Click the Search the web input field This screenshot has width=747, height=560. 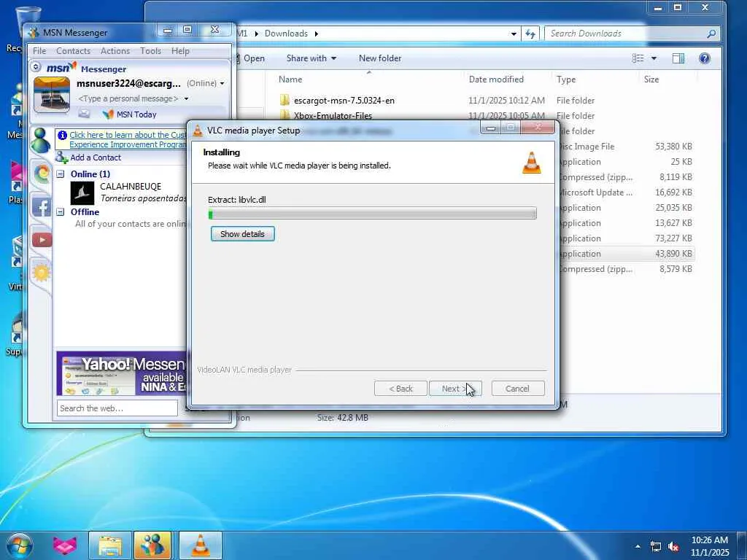pos(117,408)
